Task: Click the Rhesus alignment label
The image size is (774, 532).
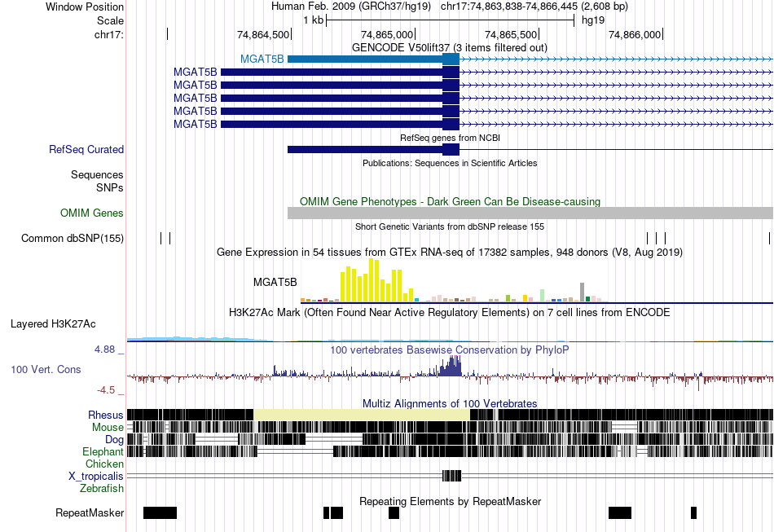Action: click(x=106, y=415)
